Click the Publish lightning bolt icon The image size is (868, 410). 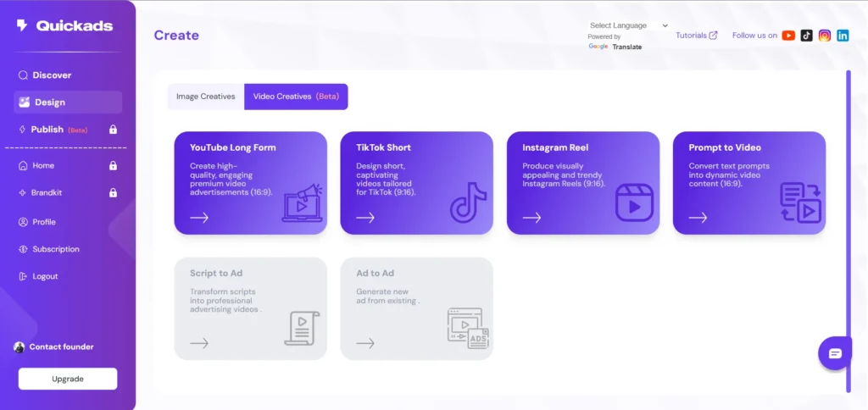point(23,130)
